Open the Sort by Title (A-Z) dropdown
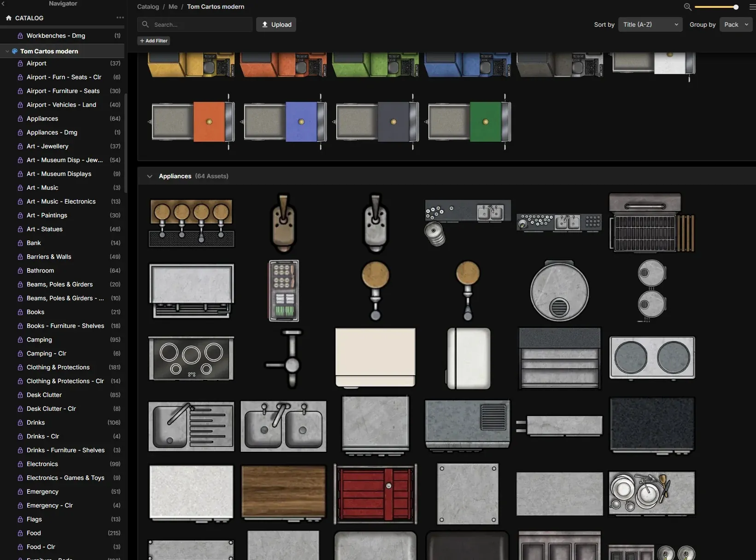 pos(650,24)
